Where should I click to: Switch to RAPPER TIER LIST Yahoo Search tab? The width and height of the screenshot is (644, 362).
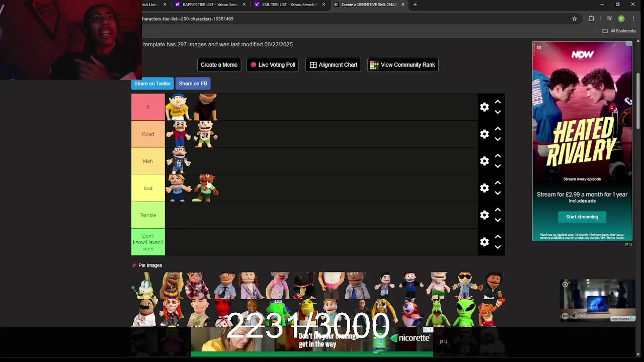tap(209, 5)
